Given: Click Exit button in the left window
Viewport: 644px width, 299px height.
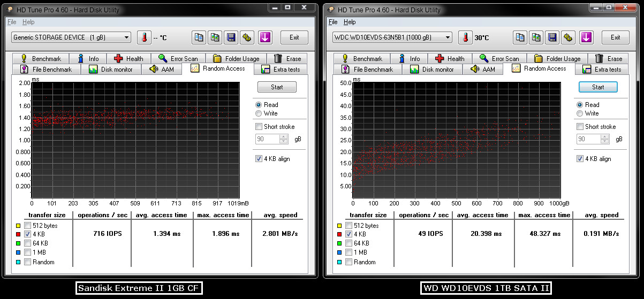Looking at the screenshot, I should 294,37.
